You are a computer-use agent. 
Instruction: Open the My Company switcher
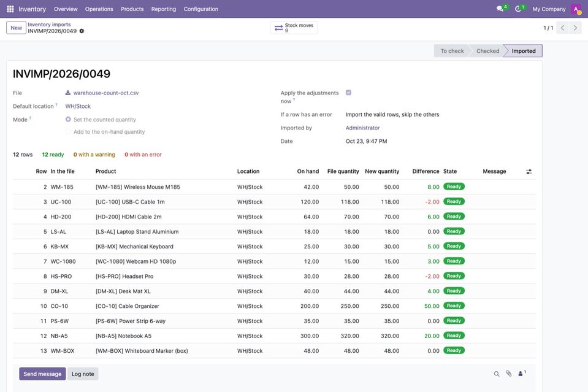click(549, 9)
